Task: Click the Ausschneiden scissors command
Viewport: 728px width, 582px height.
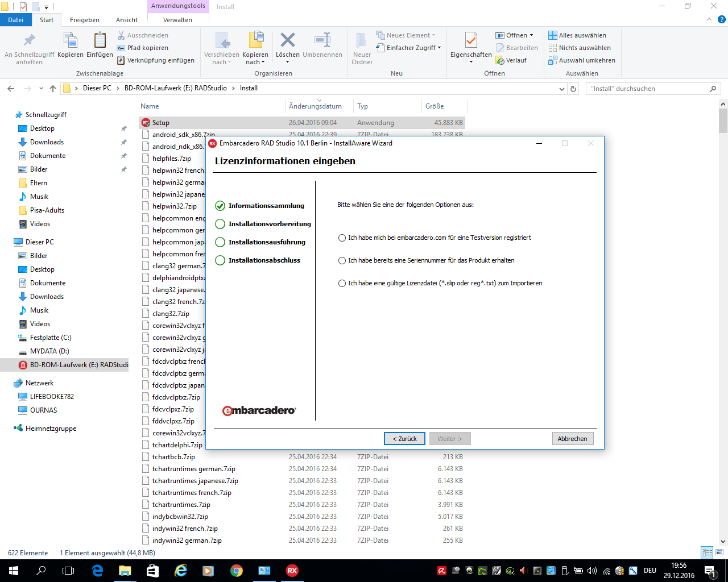Action: tap(143, 35)
